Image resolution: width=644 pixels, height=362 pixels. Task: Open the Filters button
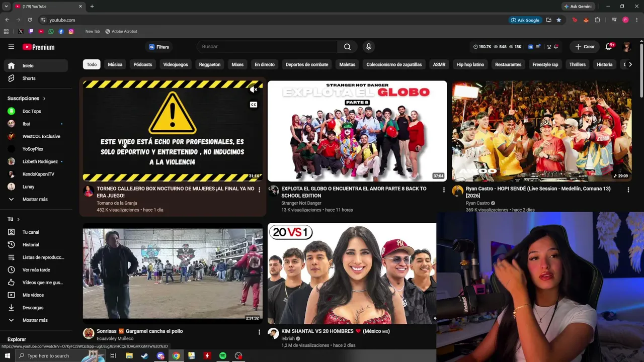[159, 47]
